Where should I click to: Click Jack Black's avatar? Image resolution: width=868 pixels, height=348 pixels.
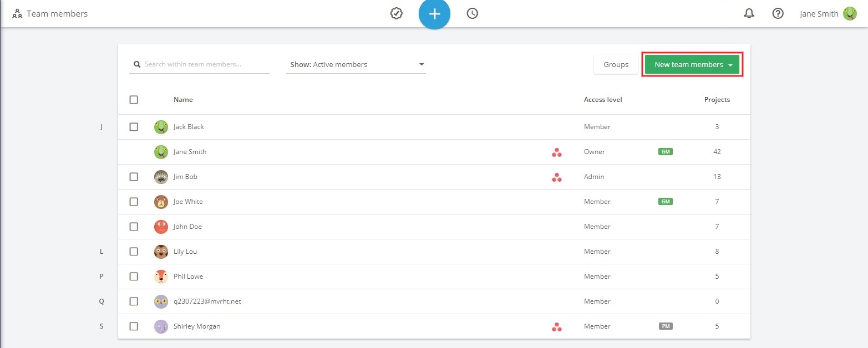tap(161, 127)
